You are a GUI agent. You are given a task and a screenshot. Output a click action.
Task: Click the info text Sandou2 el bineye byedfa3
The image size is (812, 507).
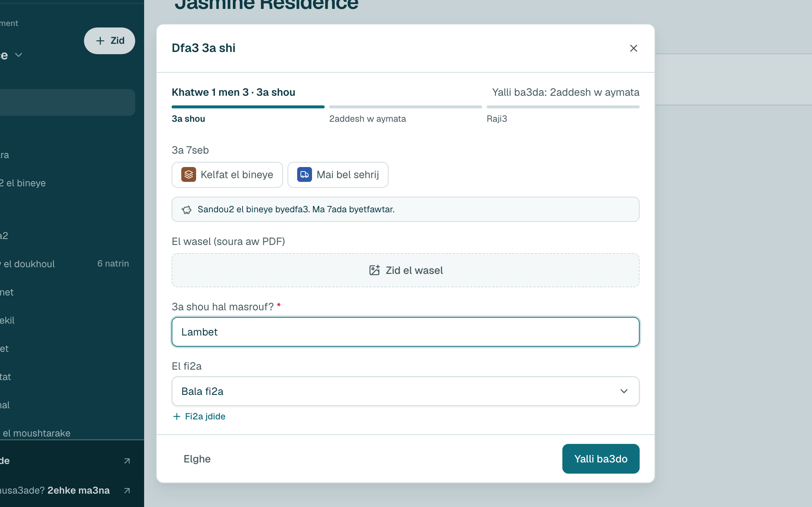(x=296, y=209)
